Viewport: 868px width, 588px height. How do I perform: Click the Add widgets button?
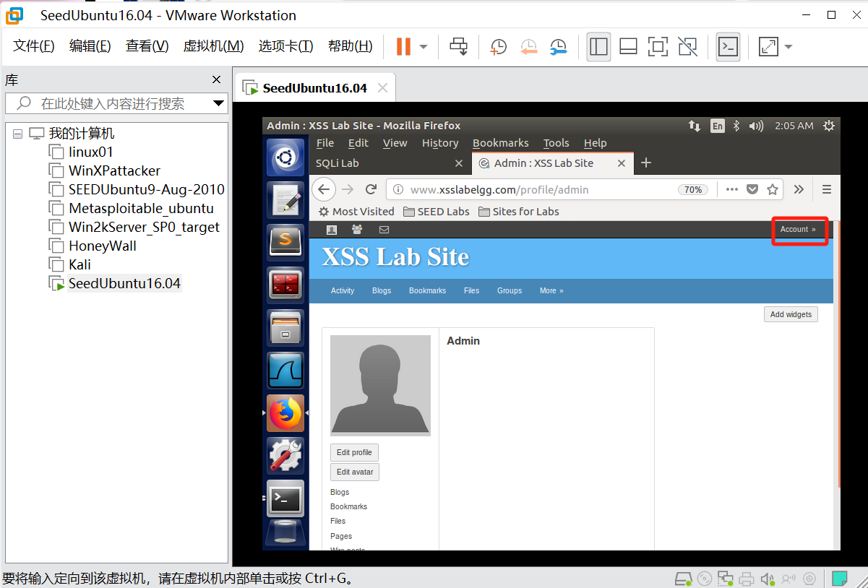pos(791,314)
